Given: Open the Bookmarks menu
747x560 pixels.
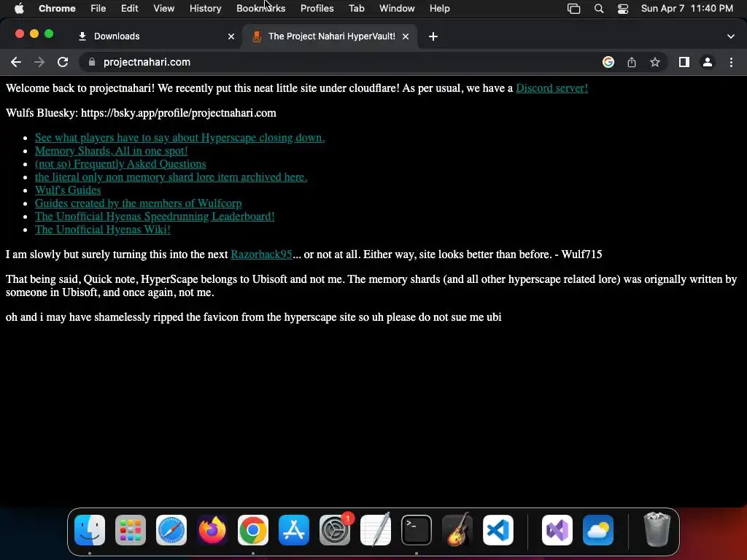Looking at the screenshot, I should tap(260, 9).
